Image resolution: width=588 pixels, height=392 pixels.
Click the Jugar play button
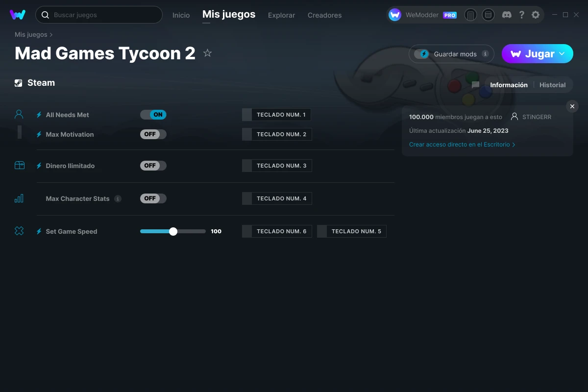click(x=538, y=54)
